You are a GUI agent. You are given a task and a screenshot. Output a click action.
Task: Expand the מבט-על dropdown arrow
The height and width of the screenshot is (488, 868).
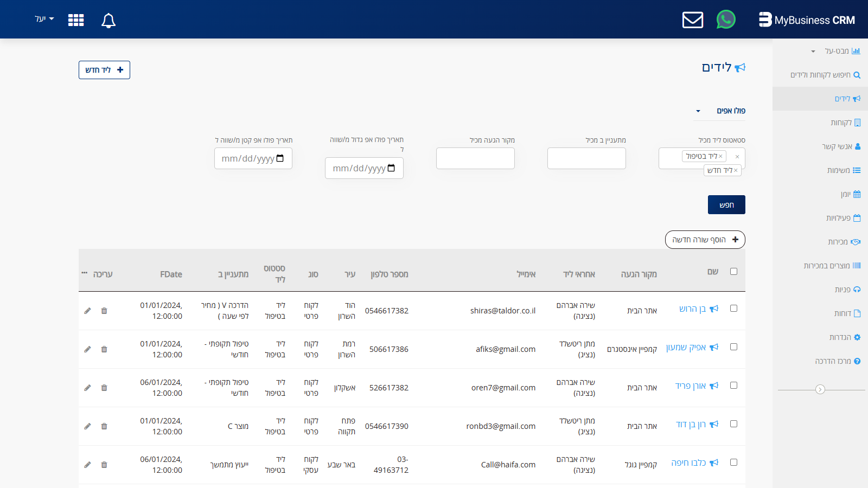pos(813,51)
